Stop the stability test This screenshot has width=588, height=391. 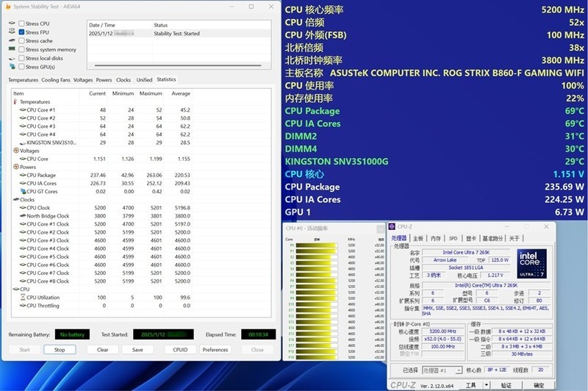pos(60,350)
